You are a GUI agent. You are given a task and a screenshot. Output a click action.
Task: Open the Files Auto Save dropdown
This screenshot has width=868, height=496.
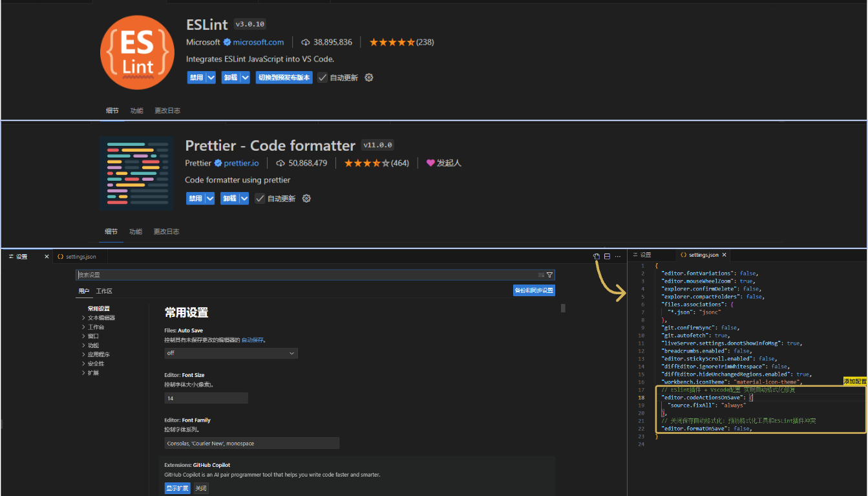pos(231,353)
